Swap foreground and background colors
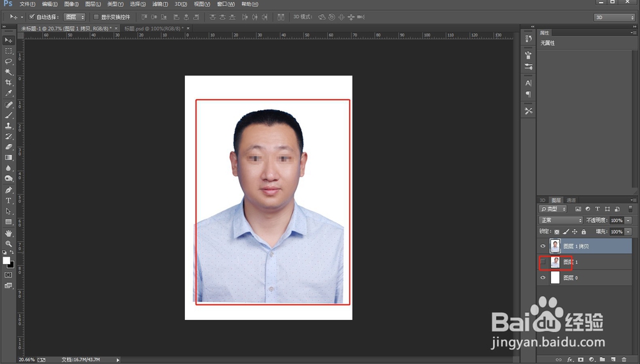640x364 pixels. pyautogui.click(x=12, y=253)
